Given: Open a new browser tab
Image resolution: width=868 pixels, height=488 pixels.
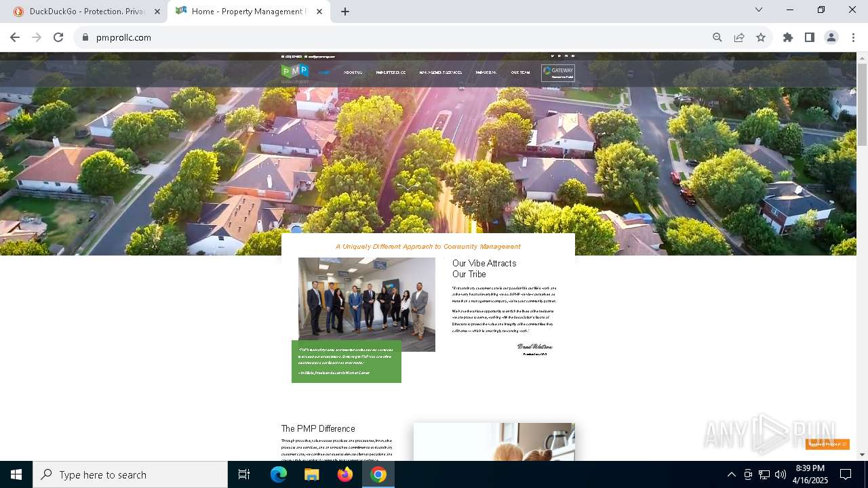Looking at the screenshot, I should pos(345,12).
